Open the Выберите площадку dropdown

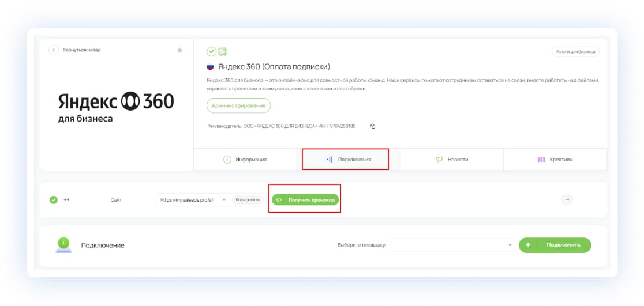tap(452, 245)
